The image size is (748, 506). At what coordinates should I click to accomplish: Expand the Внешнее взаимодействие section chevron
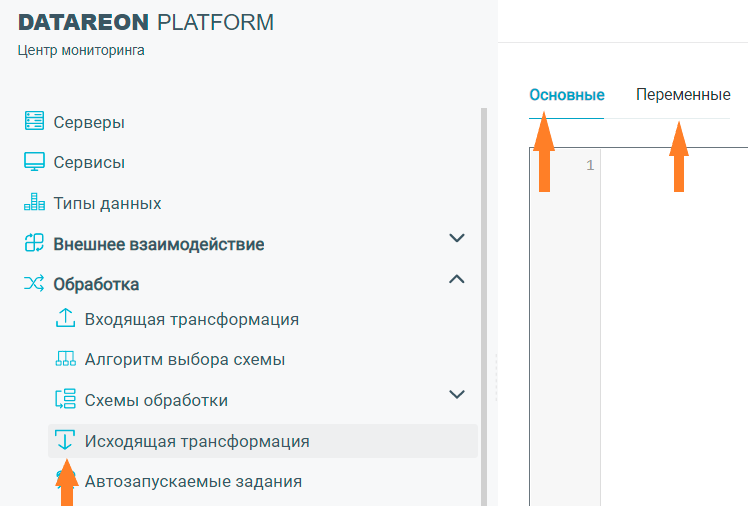tap(457, 238)
